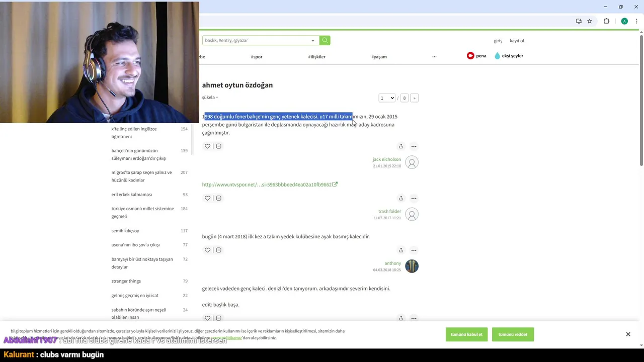Image resolution: width=644 pixels, height=362 pixels.
Task: Open more options for jack nicholson's entry
Action: click(414, 146)
